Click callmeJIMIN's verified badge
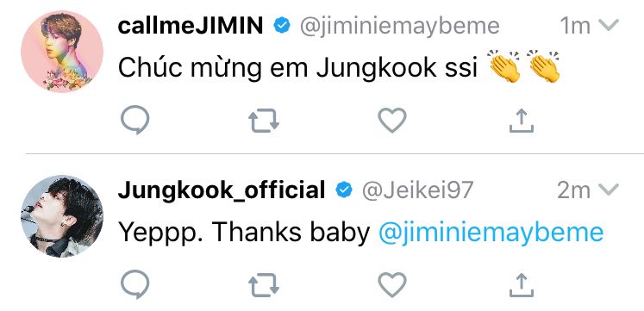This screenshot has height=311, width=644. tap(282, 26)
